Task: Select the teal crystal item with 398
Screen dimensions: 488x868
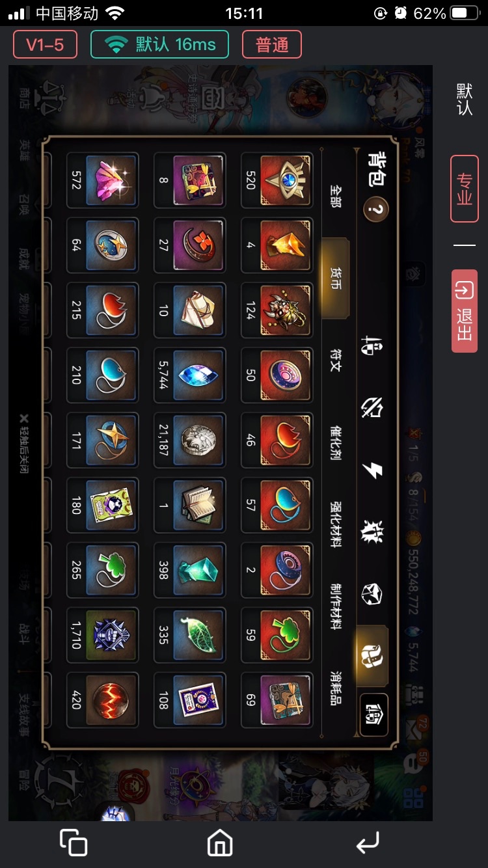Action: pos(189,570)
